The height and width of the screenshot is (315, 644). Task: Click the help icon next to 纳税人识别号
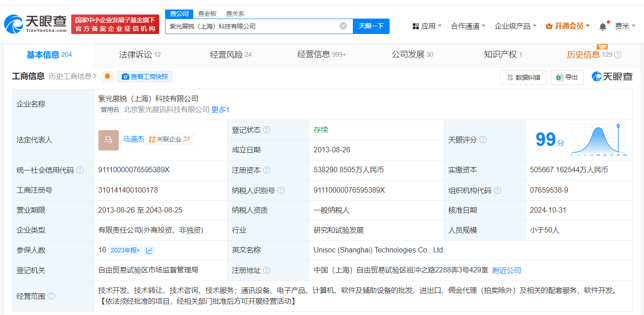coord(281,190)
